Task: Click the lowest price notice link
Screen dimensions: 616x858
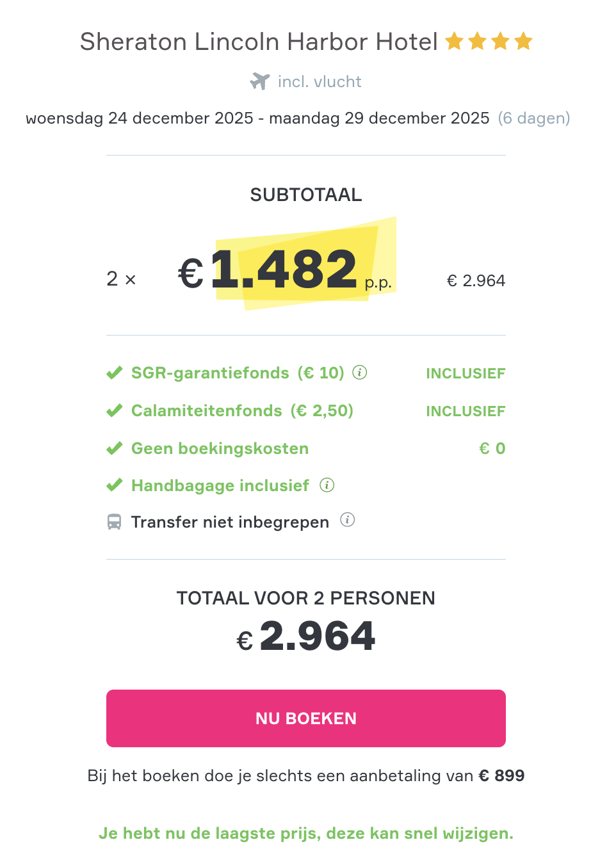Action: 307,833
